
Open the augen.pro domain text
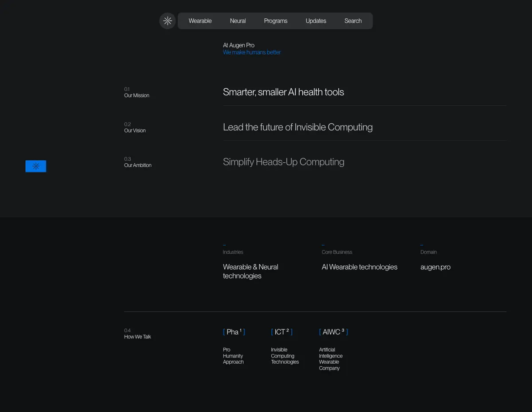coord(435,267)
